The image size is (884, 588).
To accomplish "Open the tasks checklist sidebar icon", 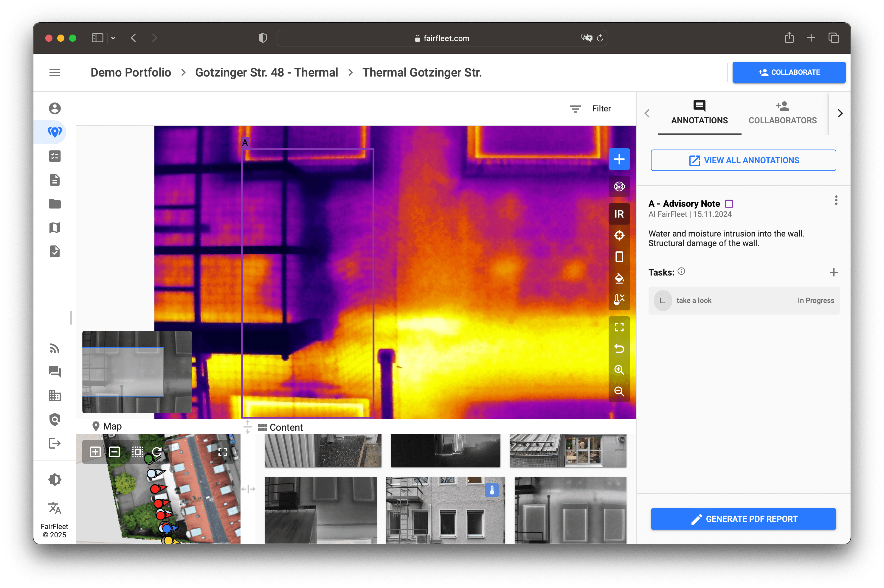I will (55, 156).
